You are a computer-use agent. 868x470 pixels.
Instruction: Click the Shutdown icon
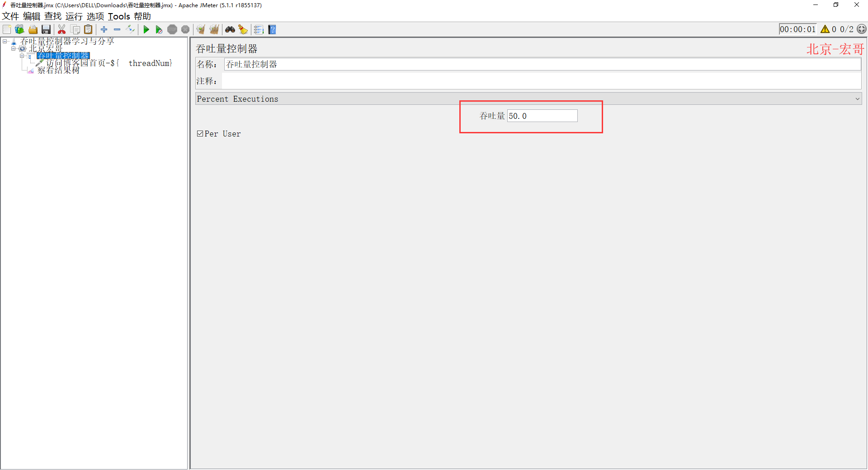pyautogui.click(x=185, y=29)
